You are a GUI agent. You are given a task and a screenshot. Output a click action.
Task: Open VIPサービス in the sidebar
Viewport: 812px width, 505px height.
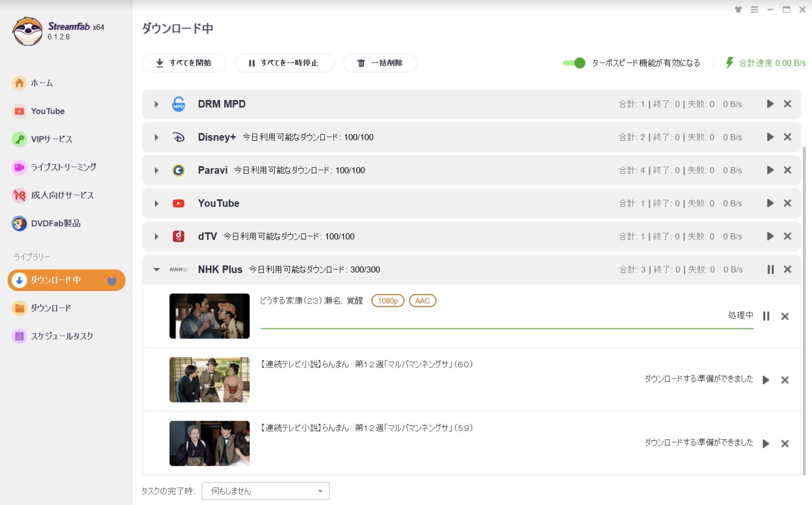(x=42, y=139)
